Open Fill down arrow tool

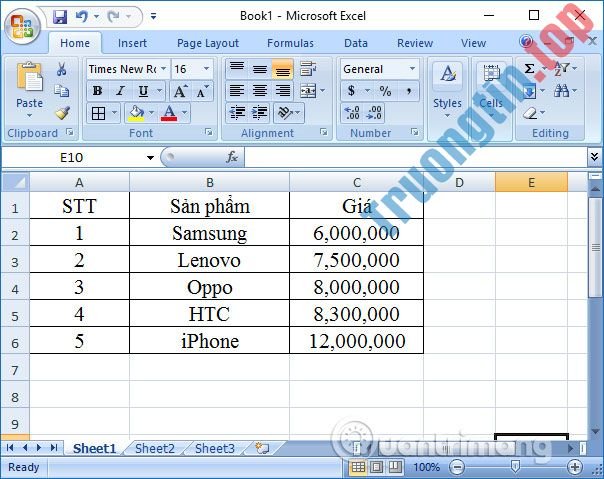coord(529,91)
